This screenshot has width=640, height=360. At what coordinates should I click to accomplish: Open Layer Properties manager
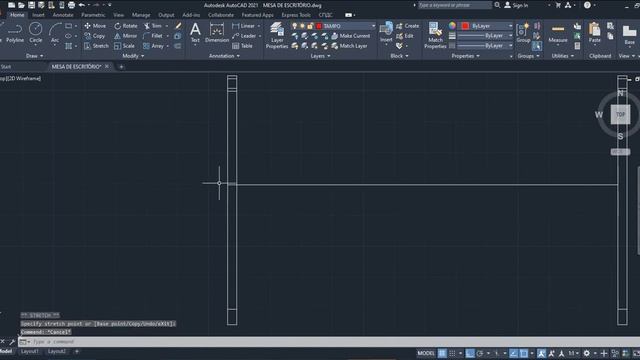point(277,35)
